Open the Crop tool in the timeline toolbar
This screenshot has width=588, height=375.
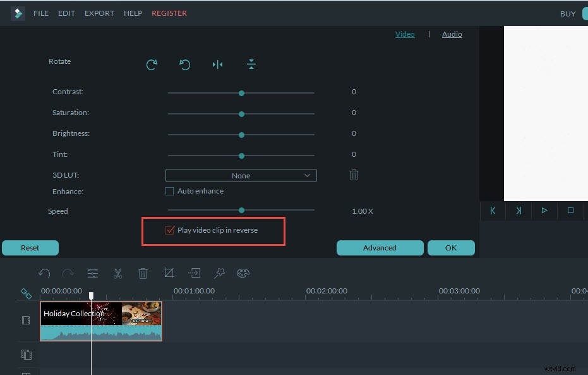(x=169, y=273)
